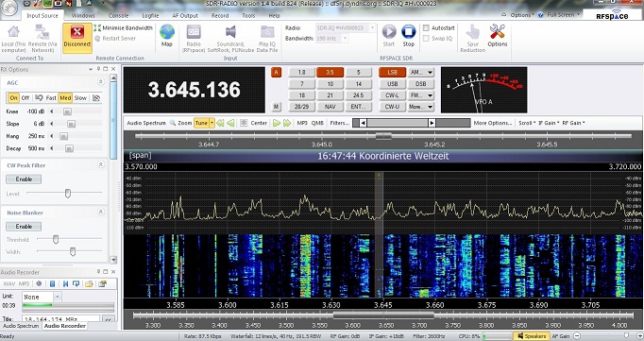Click Enable under Noise Blanker
Screen dimensions: 644x341
coord(24,227)
